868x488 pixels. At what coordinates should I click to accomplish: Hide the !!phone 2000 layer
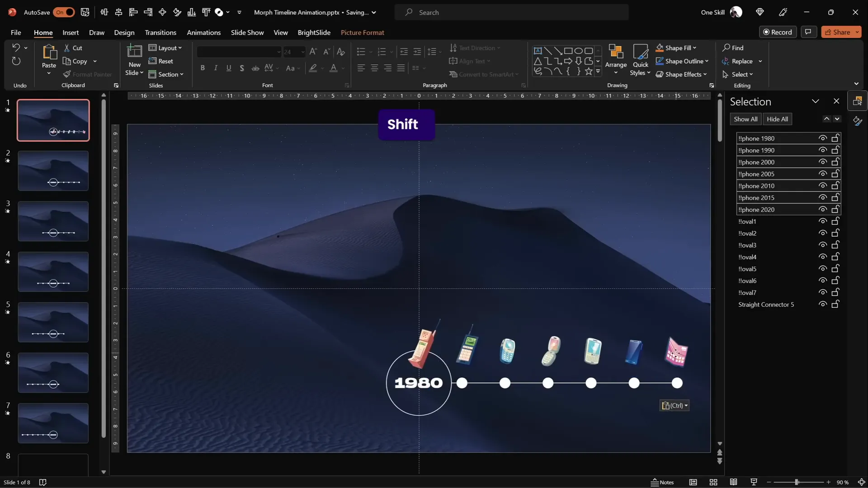point(823,162)
